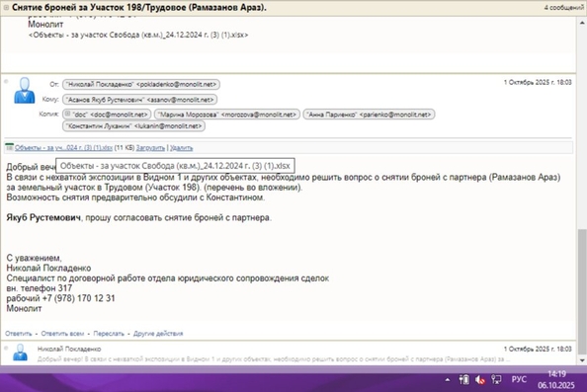Collapse the conversation using the header icon
587x392 pixels.
6,8
